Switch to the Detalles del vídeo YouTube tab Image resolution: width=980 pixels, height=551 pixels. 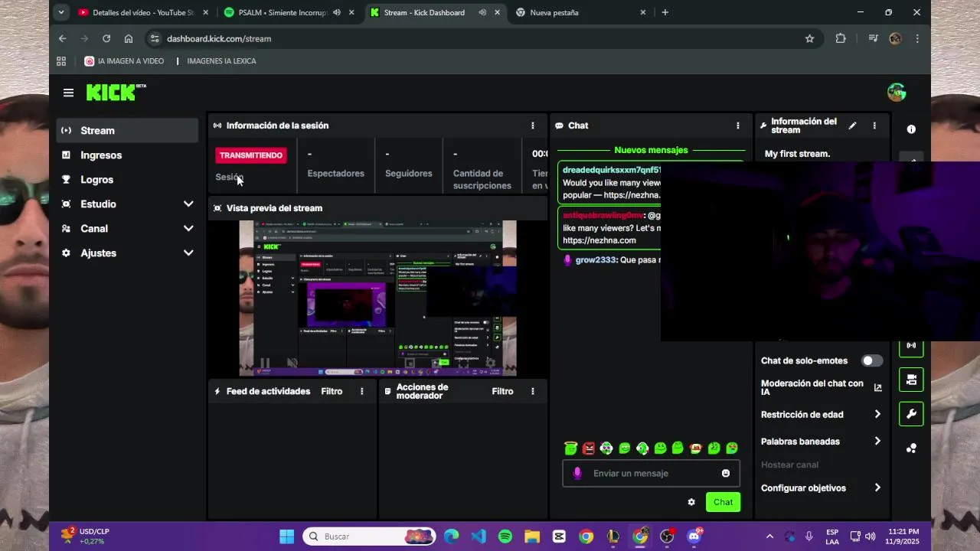(x=142, y=12)
